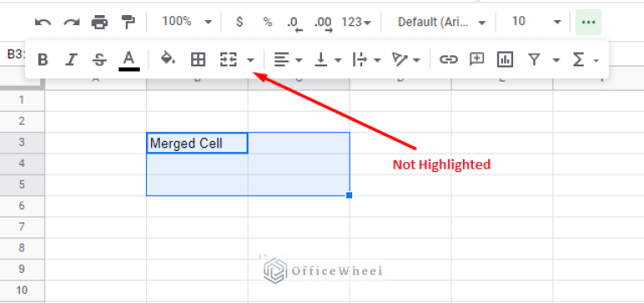
Task: Open the Default (Arial) font dropdown
Action: [442, 22]
